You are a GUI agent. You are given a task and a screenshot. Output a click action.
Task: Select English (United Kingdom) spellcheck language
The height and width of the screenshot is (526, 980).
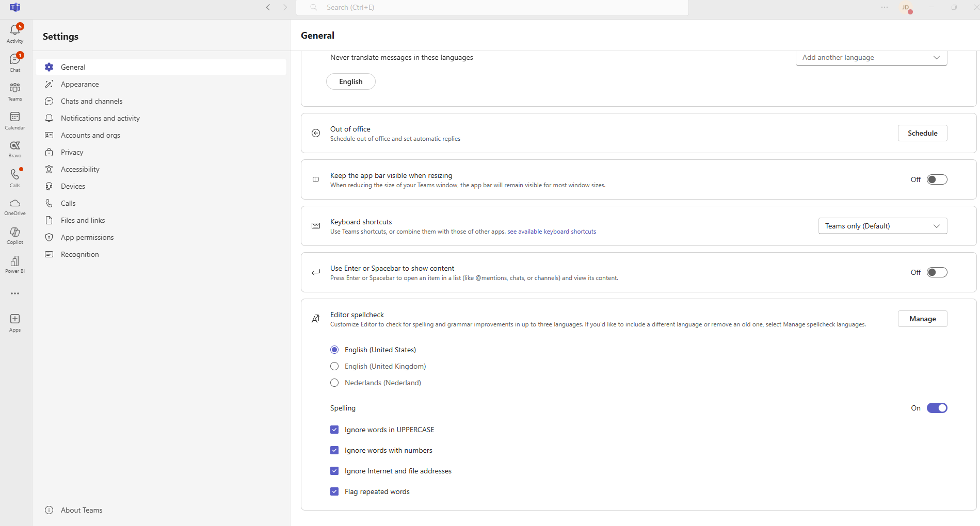point(334,366)
